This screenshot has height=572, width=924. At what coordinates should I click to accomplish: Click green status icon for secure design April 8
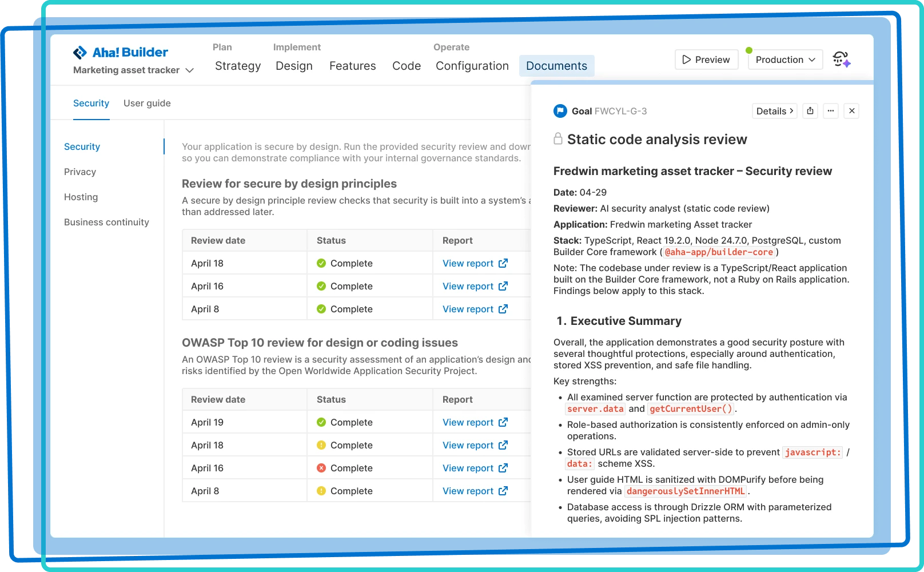[x=321, y=309]
